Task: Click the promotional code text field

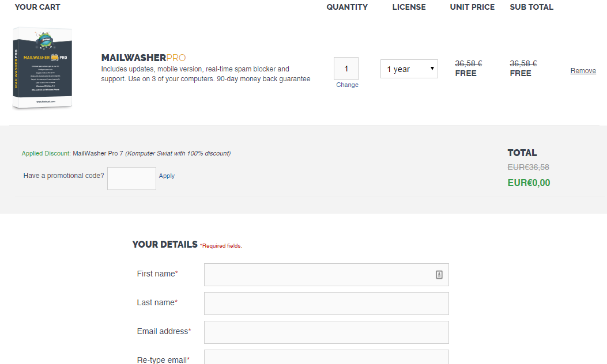Action: pos(131,179)
